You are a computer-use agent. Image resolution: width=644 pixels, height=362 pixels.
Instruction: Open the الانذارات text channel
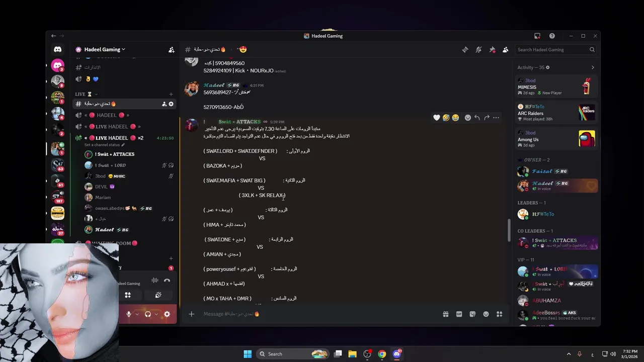pos(124,67)
